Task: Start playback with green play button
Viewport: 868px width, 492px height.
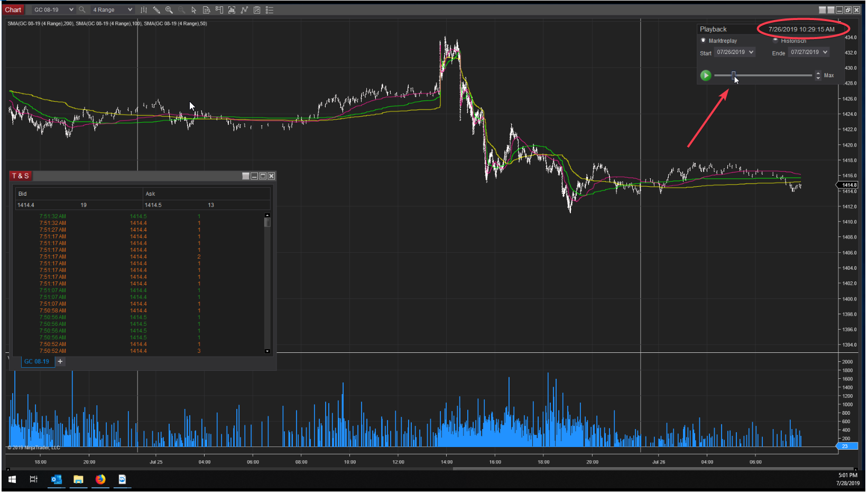Action: click(x=706, y=75)
